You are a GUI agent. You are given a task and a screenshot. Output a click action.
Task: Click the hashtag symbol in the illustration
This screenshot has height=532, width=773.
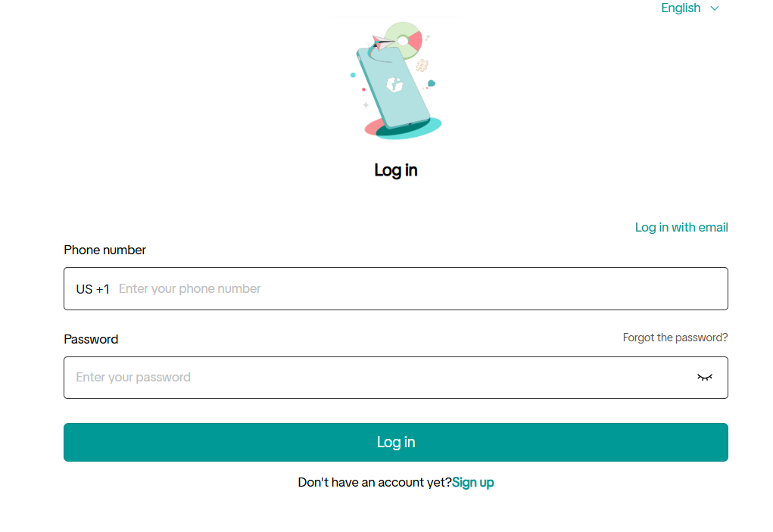tap(422, 65)
